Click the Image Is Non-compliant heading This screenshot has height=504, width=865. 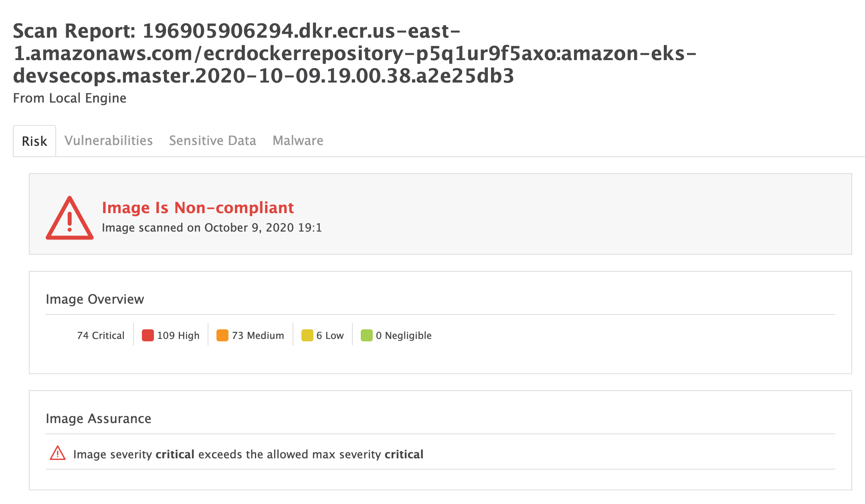pos(198,208)
